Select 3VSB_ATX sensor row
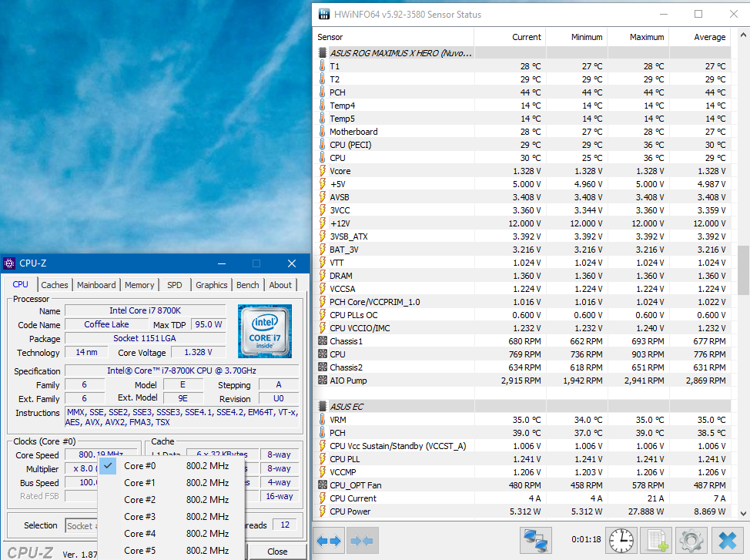This screenshot has width=750, height=560. (x=522, y=236)
